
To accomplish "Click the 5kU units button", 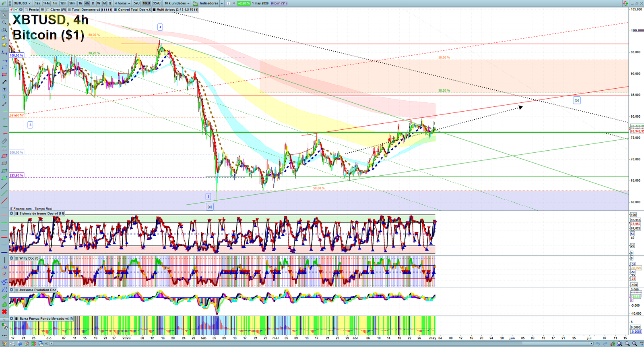I will [136, 3].
